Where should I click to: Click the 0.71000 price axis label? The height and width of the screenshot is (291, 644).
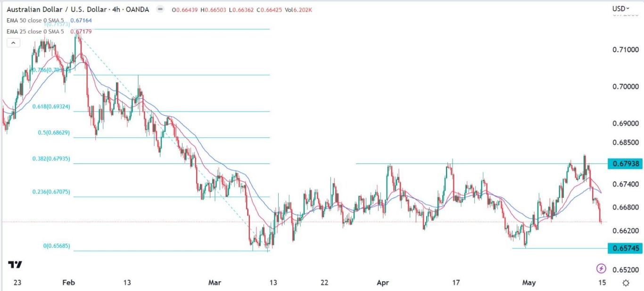[x=625, y=50]
